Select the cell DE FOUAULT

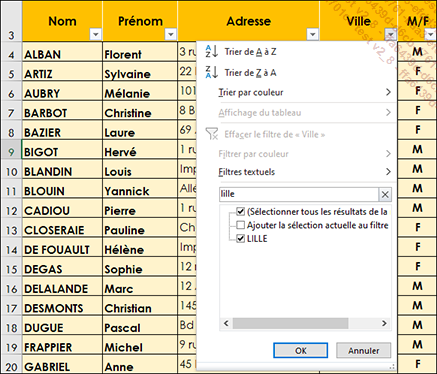(x=62, y=247)
